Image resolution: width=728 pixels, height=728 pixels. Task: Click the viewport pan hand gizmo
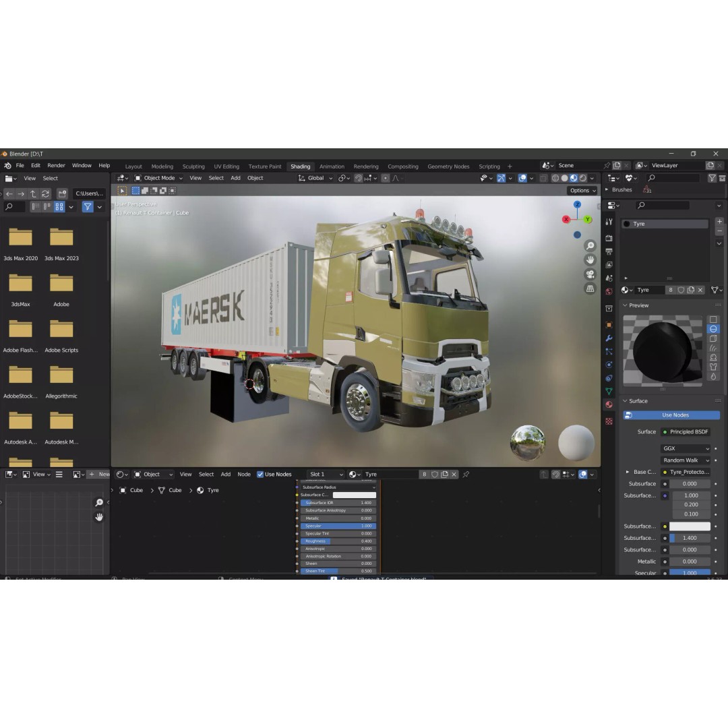coord(590,260)
